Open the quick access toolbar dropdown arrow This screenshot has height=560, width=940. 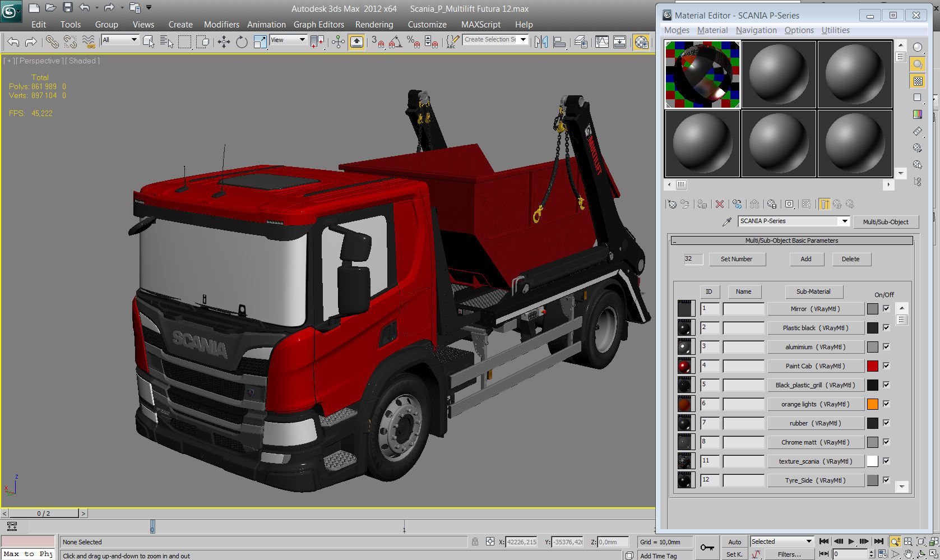[149, 8]
